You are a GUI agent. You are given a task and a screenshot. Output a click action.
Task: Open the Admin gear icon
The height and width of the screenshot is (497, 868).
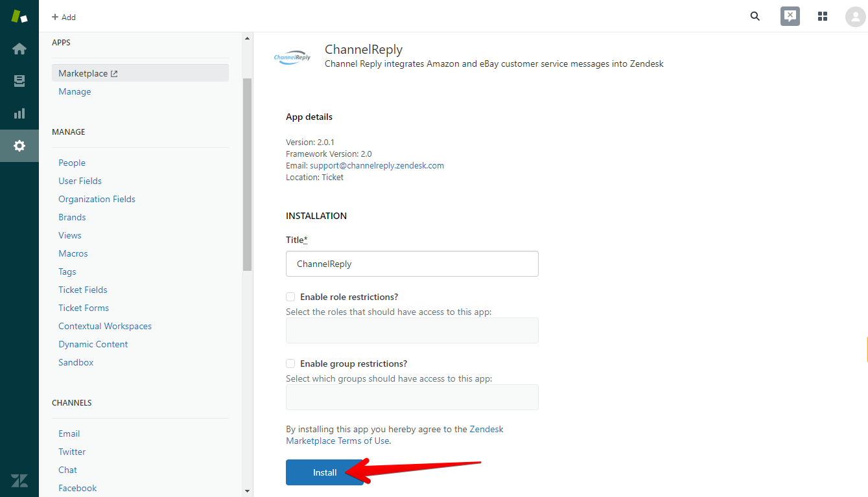click(19, 146)
